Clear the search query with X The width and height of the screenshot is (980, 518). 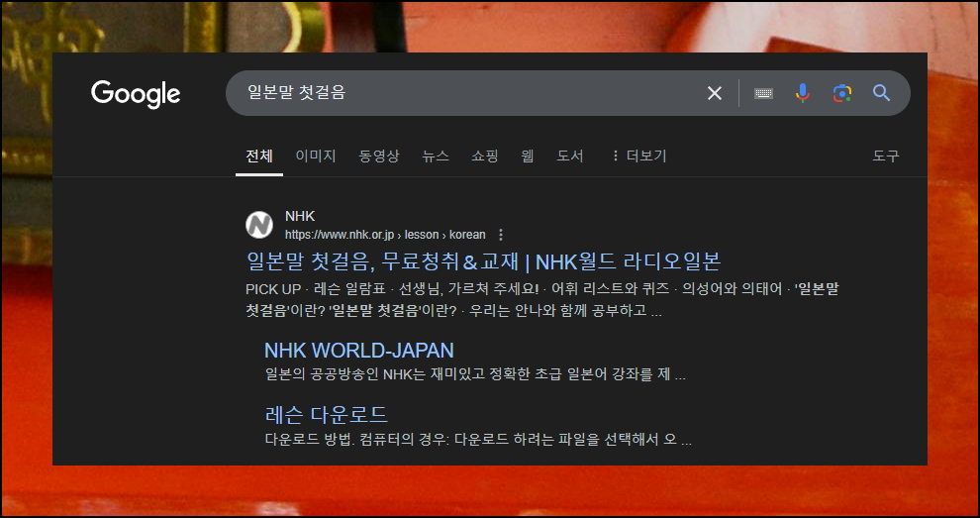(x=715, y=93)
